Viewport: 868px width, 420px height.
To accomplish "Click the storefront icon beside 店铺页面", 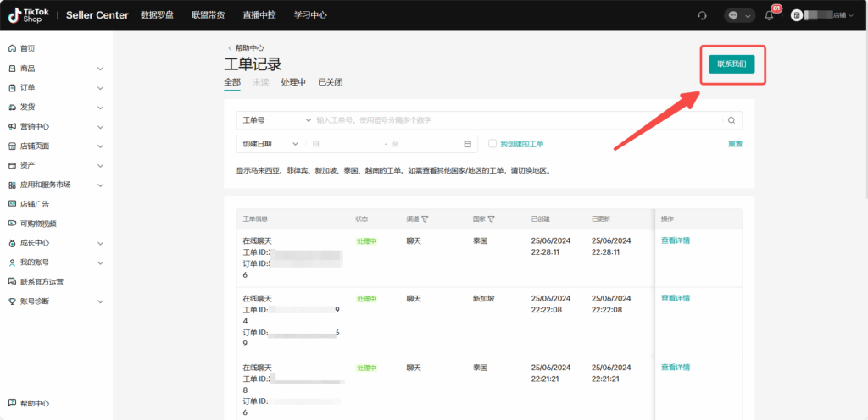I will [12, 146].
